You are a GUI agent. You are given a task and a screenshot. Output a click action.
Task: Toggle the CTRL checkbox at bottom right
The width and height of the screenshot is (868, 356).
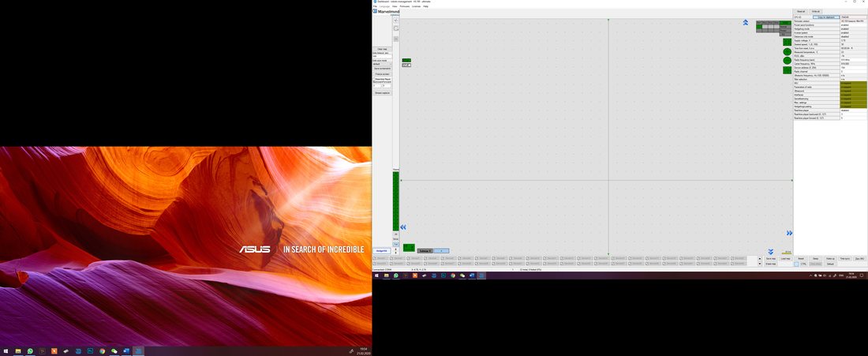(796, 264)
